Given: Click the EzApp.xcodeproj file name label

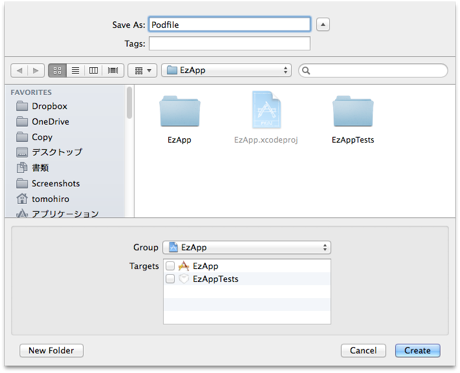Looking at the screenshot, I should [266, 140].
